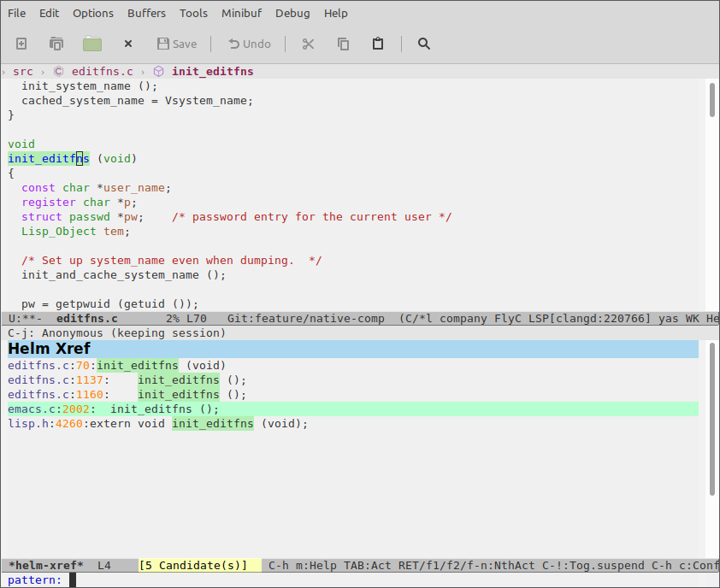This screenshot has height=588, width=720.
Task: Click the cube symbol icon in the breadcrumb
Action: 158,71
